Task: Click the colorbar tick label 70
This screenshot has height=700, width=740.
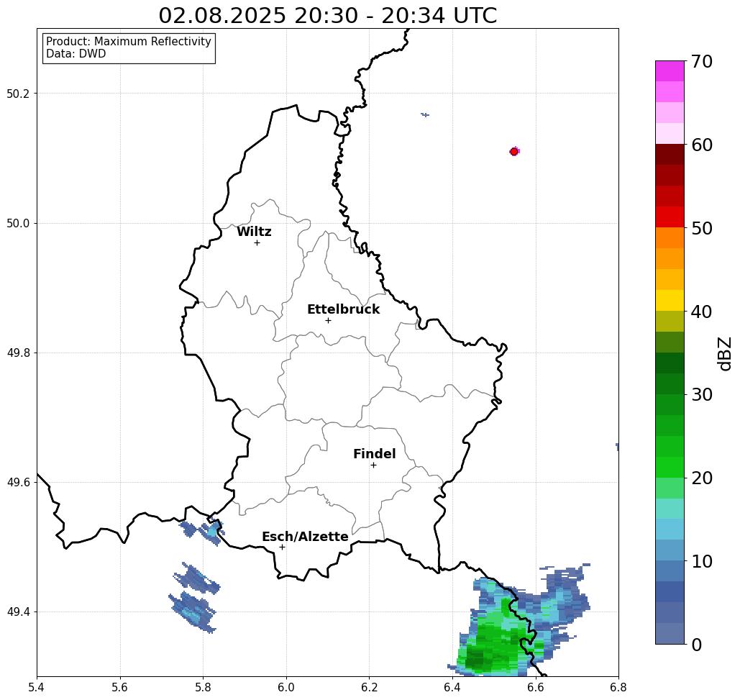Action: click(701, 61)
